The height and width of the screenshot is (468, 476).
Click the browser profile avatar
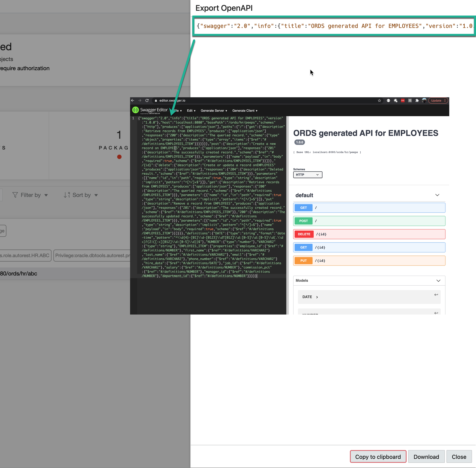[424, 100]
